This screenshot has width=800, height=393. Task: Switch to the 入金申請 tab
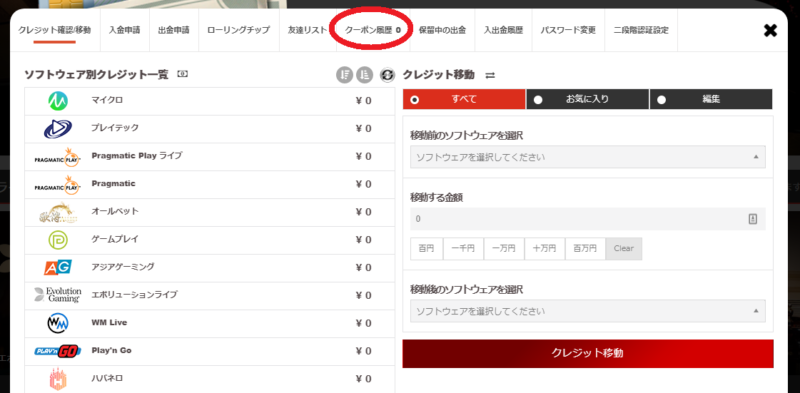coord(124,30)
